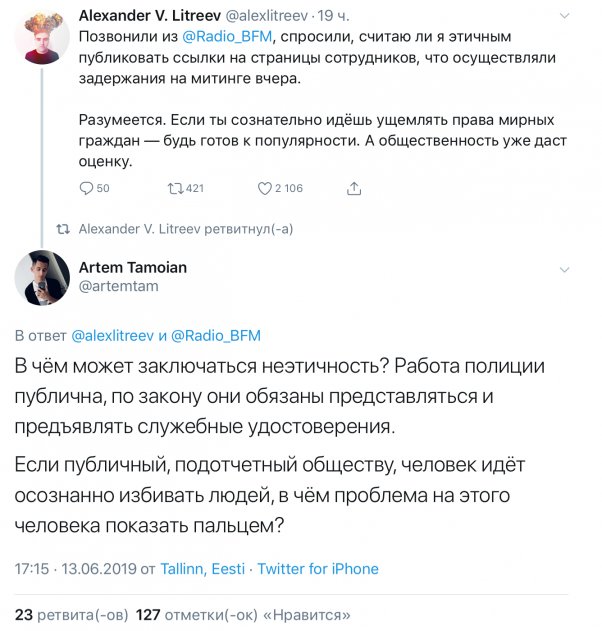Expand the first tweet's options chevron
This screenshot has width=602, height=631.
[x=565, y=15]
